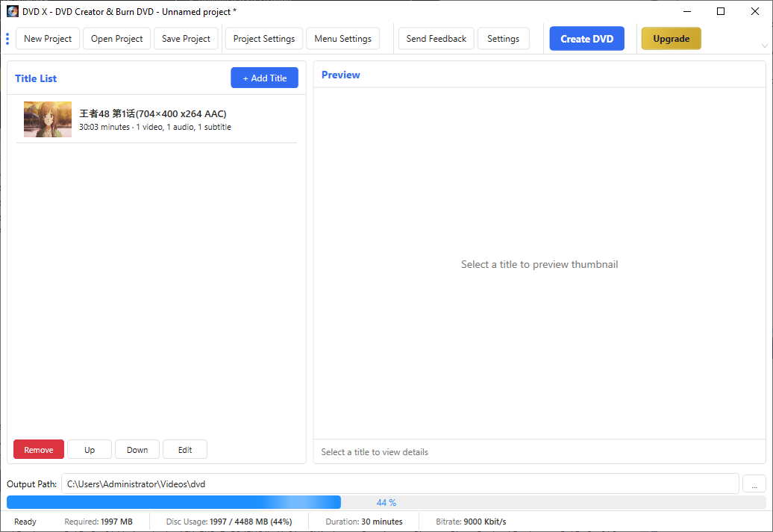Click the Ready status text
This screenshot has width=773, height=532.
coord(25,522)
